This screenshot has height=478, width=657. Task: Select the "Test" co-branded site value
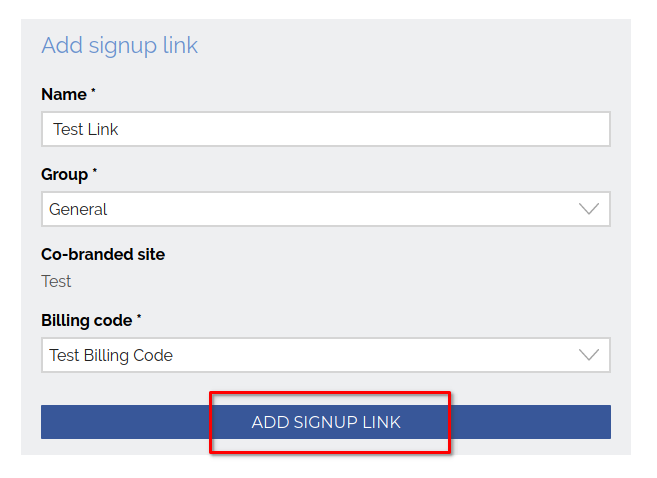click(56, 281)
